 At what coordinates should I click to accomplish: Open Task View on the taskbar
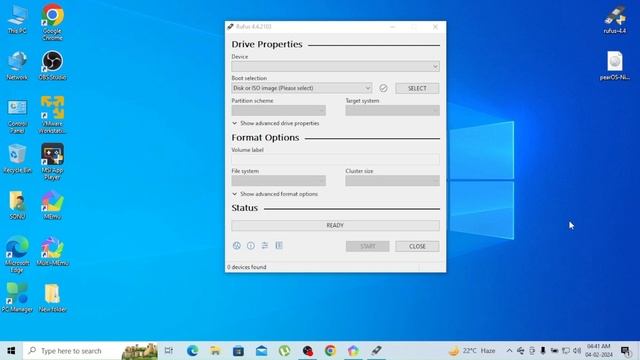pos(169,351)
